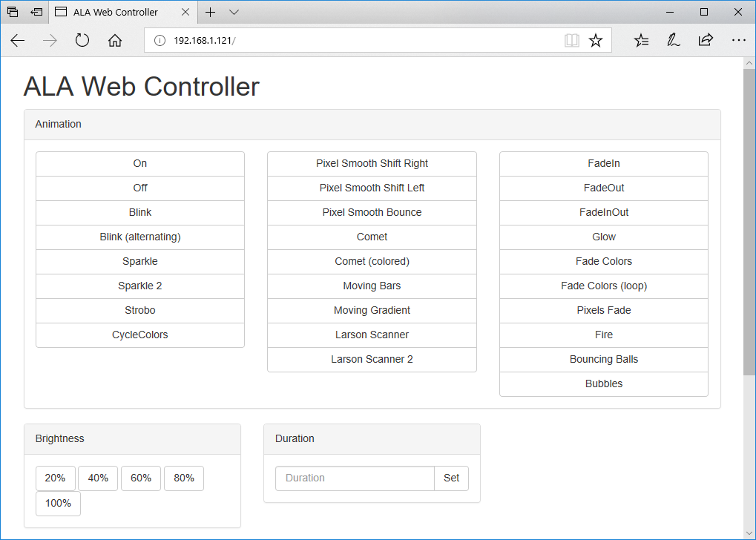Click the page vertical scrollbar
The height and width of the screenshot is (540, 756).
pyautogui.click(x=749, y=223)
